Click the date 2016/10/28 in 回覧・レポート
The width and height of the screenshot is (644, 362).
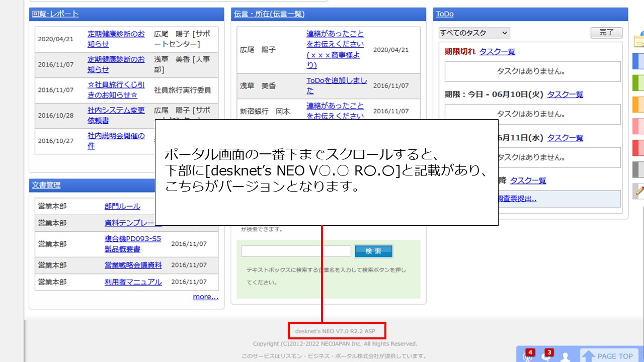[x=56, y=115]
